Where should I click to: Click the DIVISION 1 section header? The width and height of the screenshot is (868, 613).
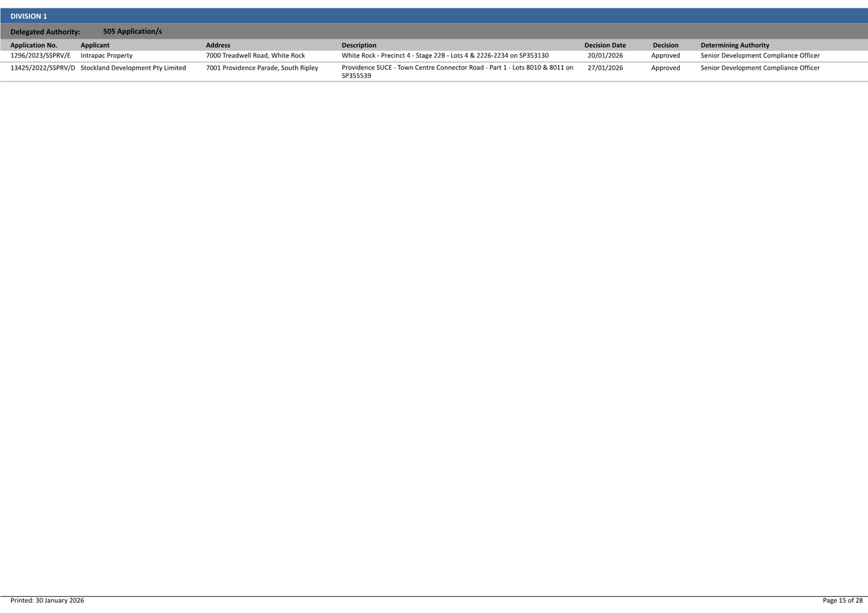point(29,16)
